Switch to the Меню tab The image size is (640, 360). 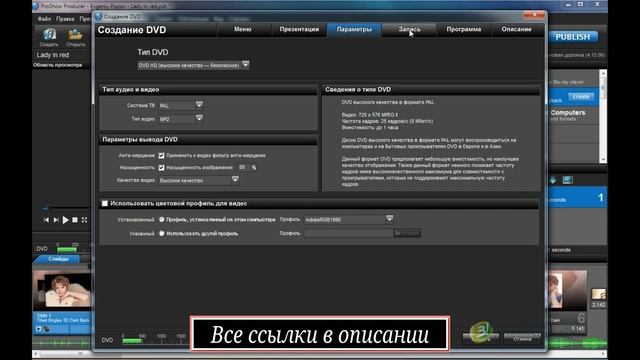tap(243, 29)
